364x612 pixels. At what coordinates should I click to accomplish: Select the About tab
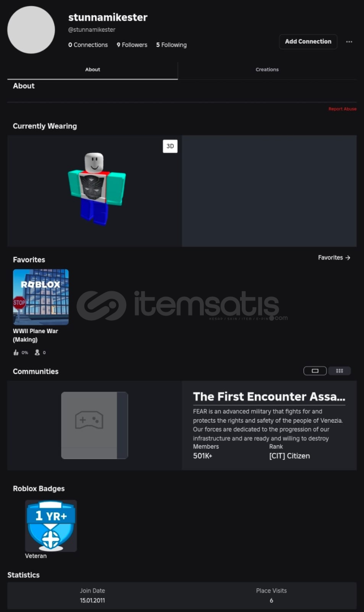click(x=92, y=70)
